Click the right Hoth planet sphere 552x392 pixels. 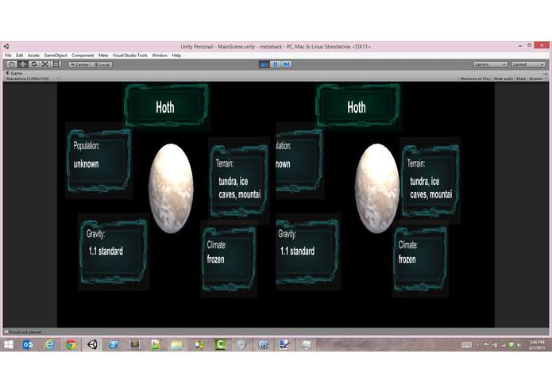coord(376,188)
